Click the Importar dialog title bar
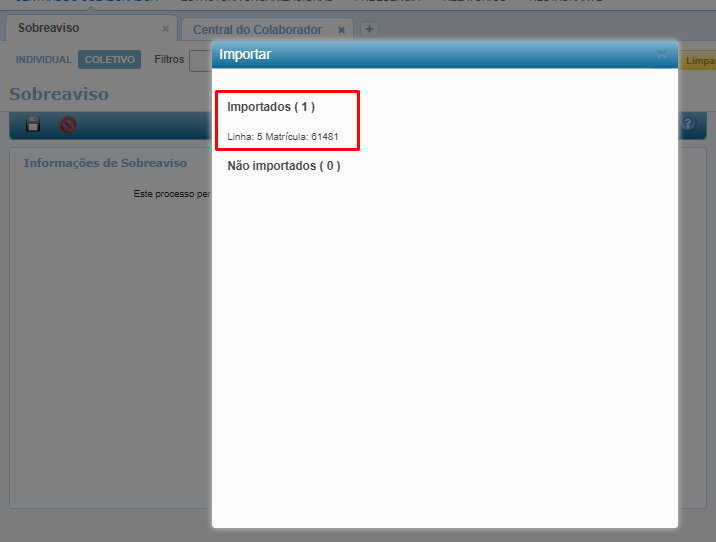The image size is (716, 542). [x=445, y=54]
